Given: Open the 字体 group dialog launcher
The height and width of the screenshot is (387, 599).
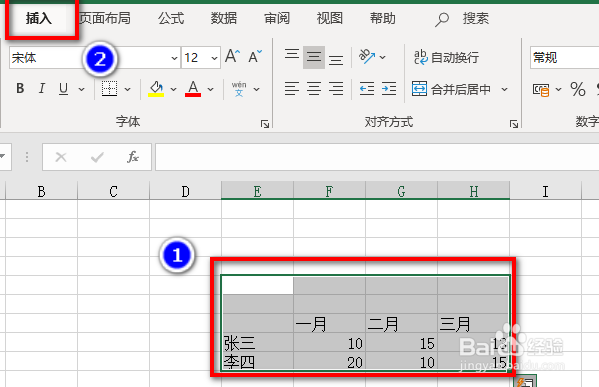Looking at the screenshot, I should [265, 124].
